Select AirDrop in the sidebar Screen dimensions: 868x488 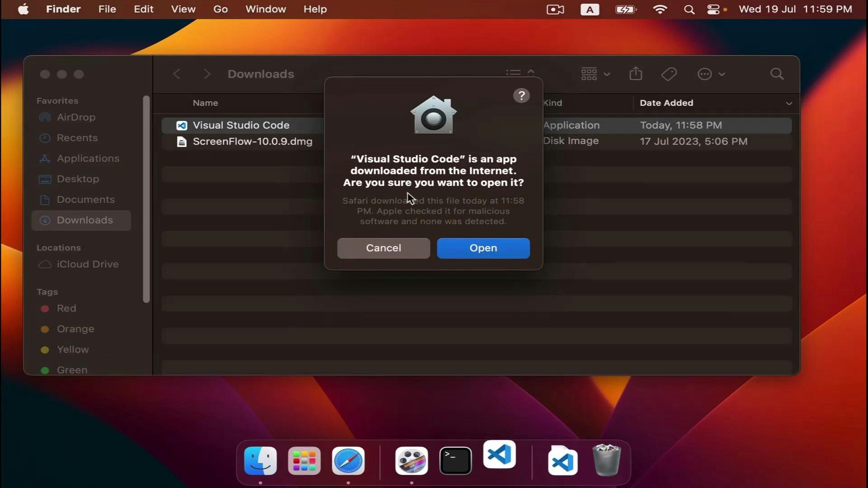pos(76,117)
